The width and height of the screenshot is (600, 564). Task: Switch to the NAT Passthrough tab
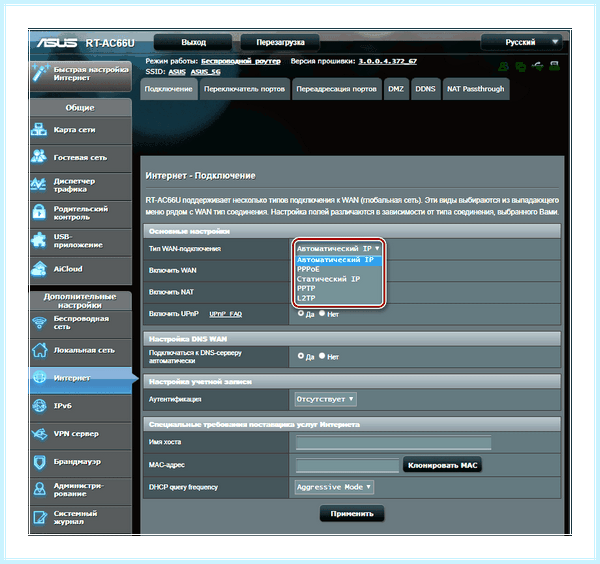476,89
